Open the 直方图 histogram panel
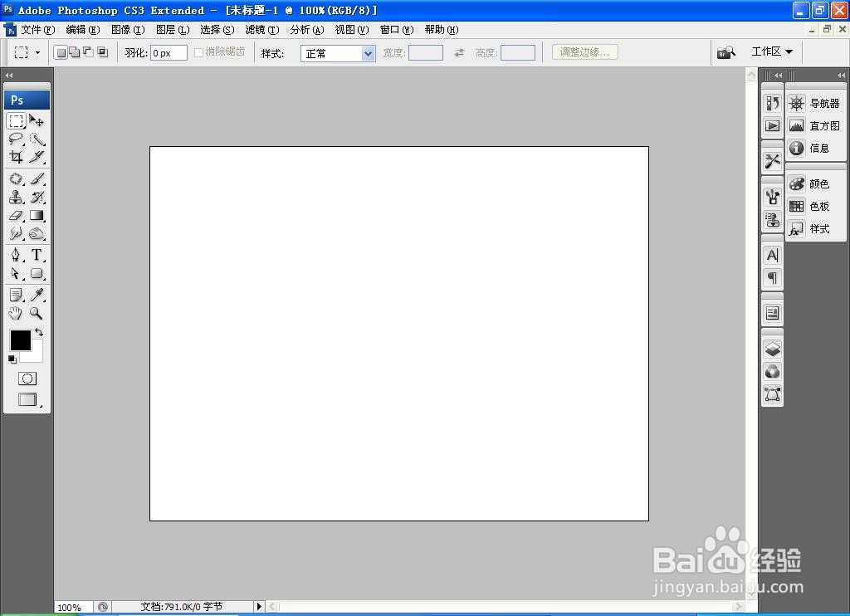Image resolution: width=850 pixels, height=616 pixels. click(x=815, y=126)
